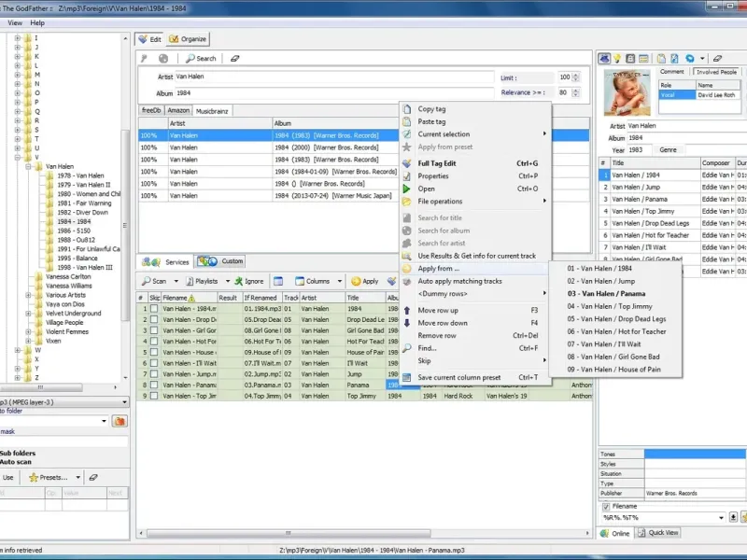Open the Columns dropdown menu
The image size is (747, 560).
(x=317, y=281)
